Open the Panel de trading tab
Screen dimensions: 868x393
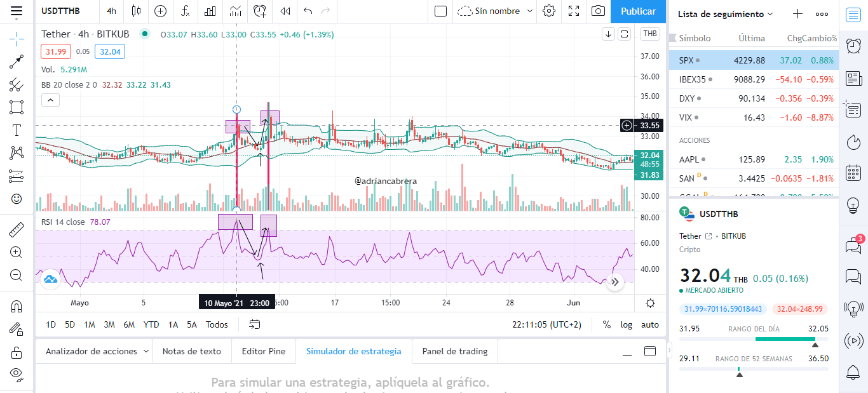click(455, 351)
